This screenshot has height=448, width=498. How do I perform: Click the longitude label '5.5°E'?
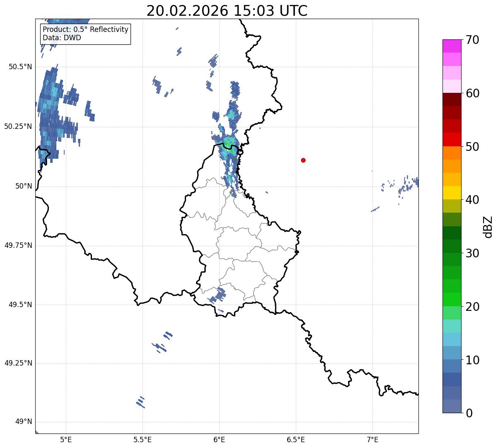tap(143, 440)
